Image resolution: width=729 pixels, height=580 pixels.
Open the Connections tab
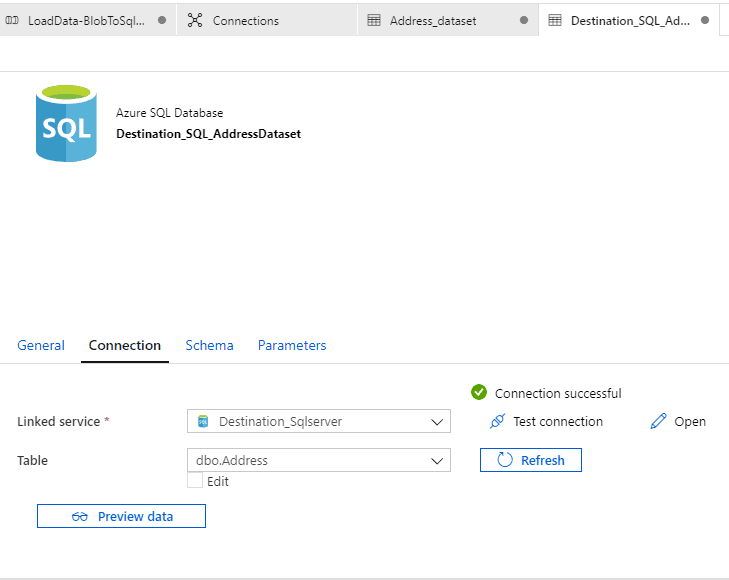point(267,20)
